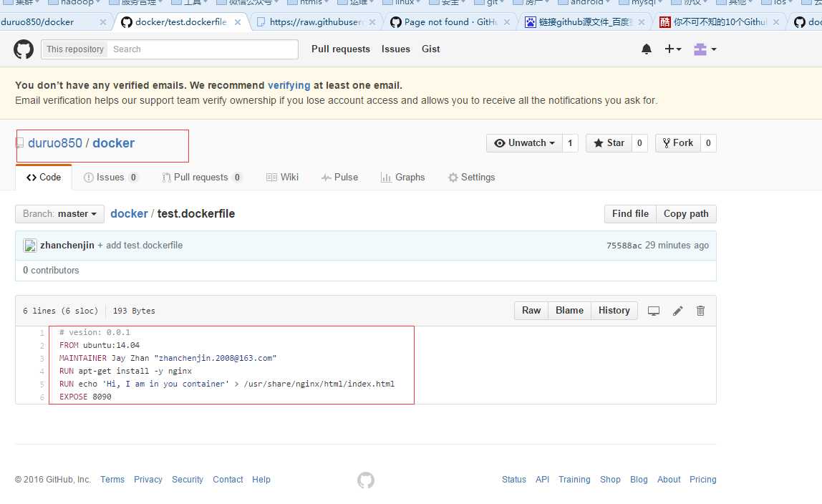Switch to the repository Issues tab
Screen dimensions: 822x504
click(x=110, y=177)
